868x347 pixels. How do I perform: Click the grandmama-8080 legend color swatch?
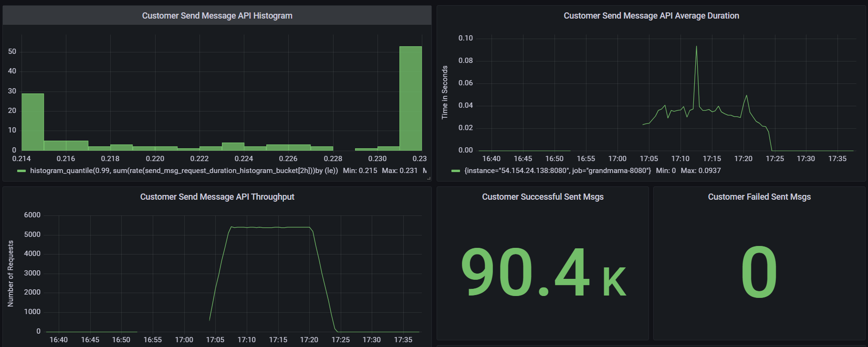point(456,171)
